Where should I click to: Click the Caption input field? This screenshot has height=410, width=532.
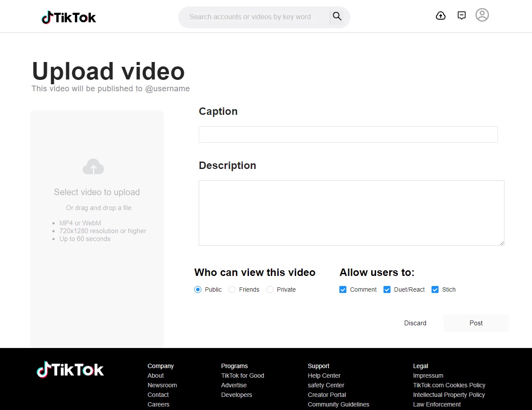[x=348, y=134]
